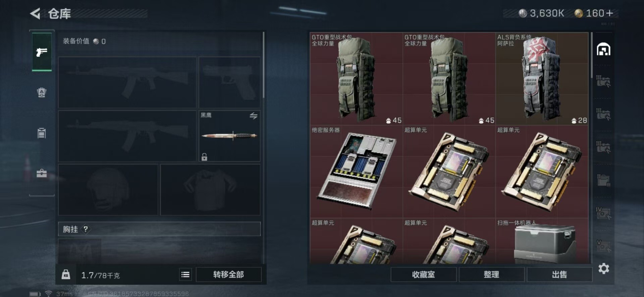Select the level V storage container icon
The width and height of the screenshot is (644, 297).
point(603,245)
